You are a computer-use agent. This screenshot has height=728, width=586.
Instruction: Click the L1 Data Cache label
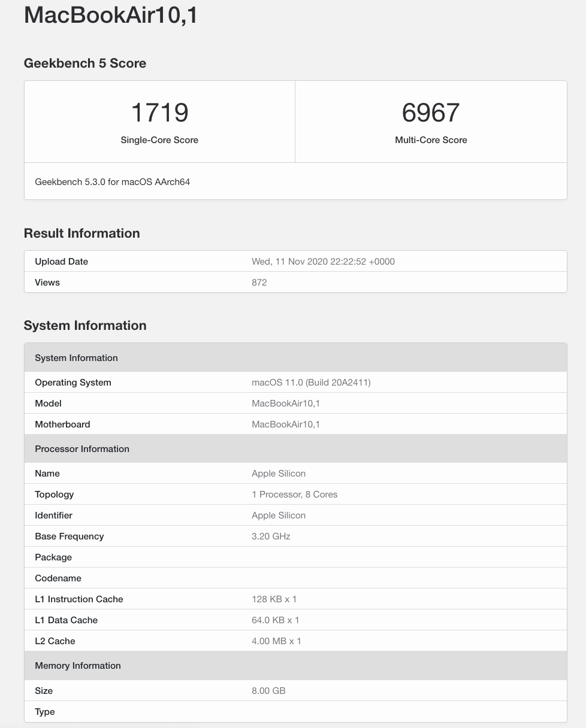67,620
